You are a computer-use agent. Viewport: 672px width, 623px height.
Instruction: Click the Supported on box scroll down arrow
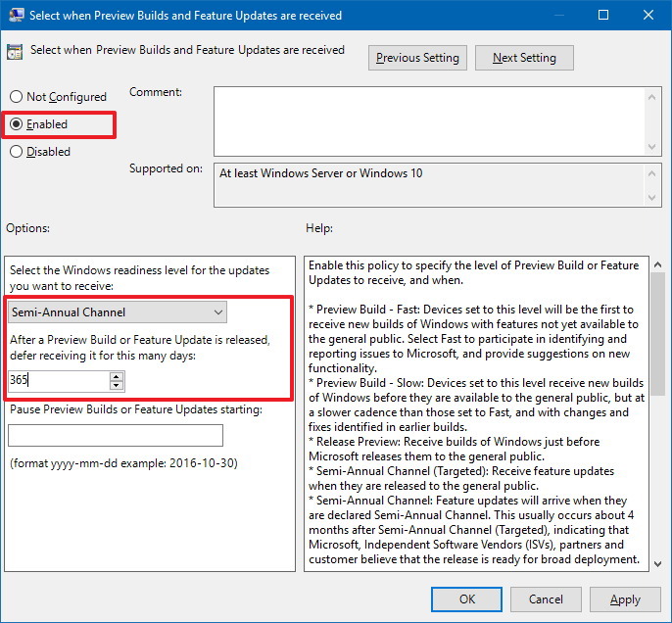(651, 198)
